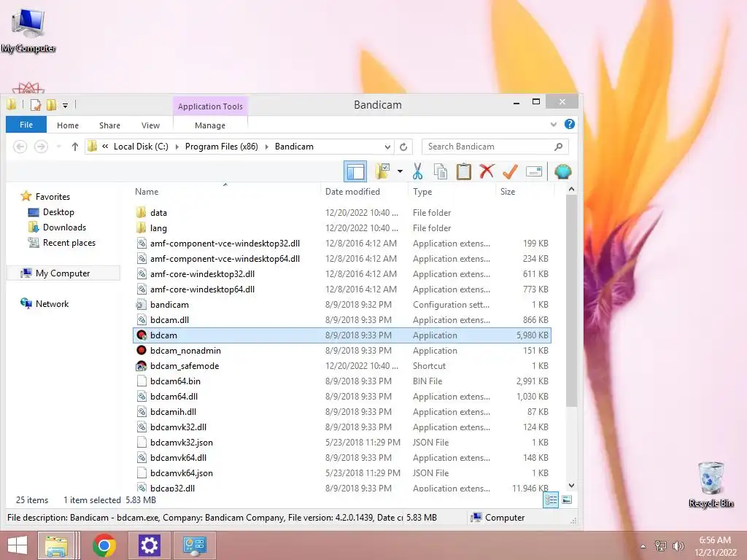Expand the ribbon with the chevron

point(553,124)
